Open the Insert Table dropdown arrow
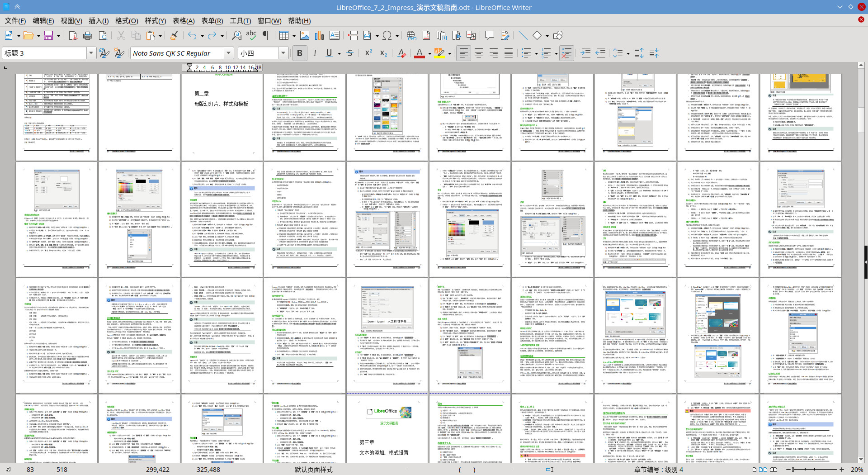 point(294,36)
